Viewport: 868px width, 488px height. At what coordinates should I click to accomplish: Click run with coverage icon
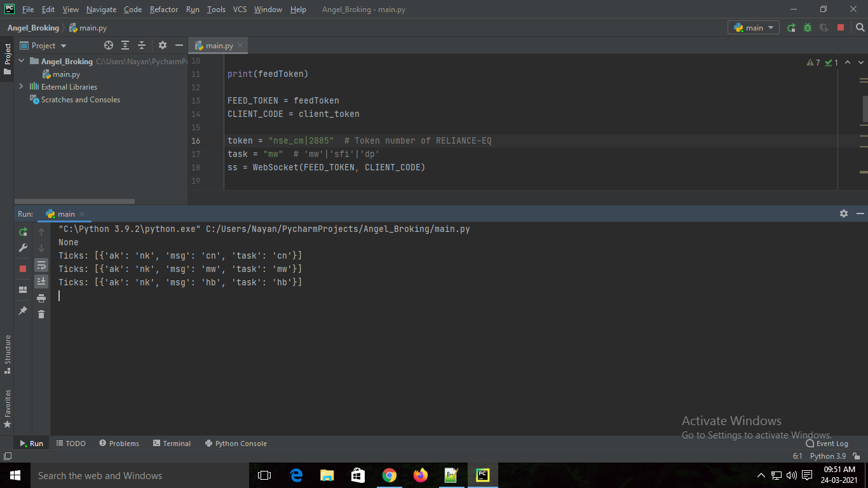[824, 27]
